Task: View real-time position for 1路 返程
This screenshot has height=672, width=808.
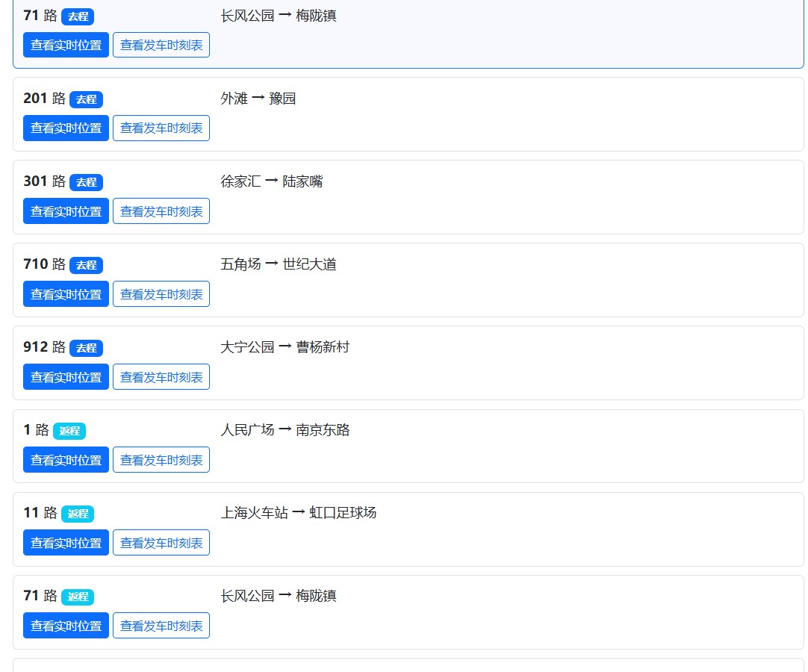Action: (66, 460)
